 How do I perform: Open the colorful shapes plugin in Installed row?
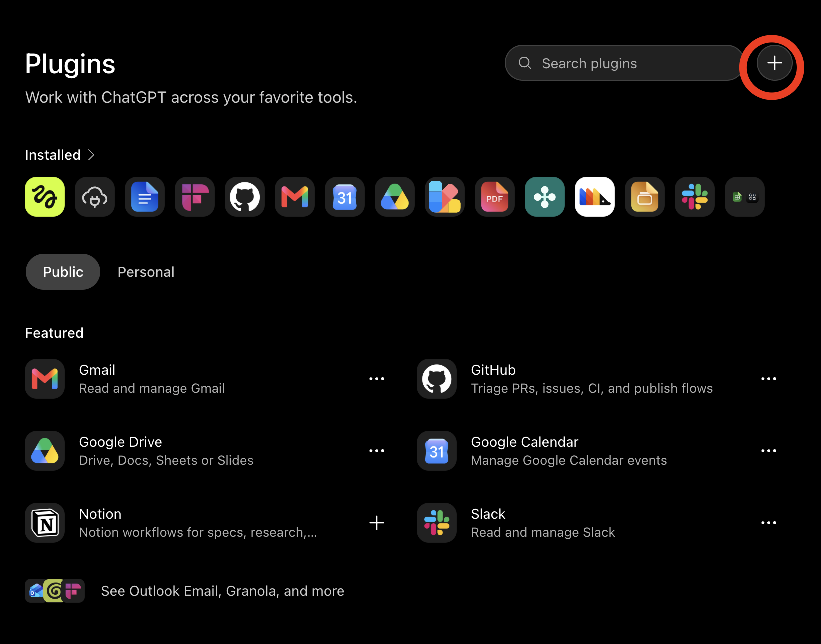pos(445,197)
